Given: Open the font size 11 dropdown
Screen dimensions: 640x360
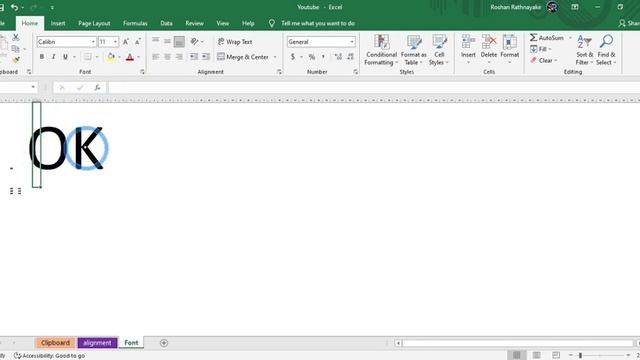Looking at the screenshot, I should tap(116, 42).
